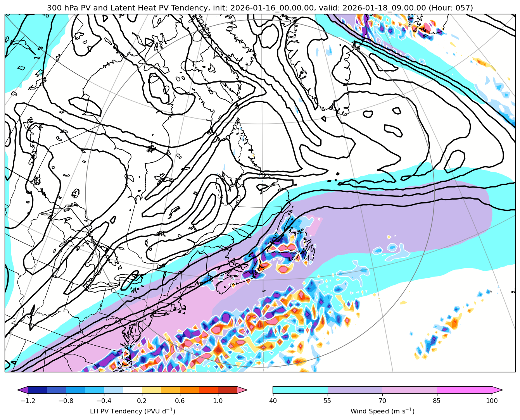520x420 pixels.
Task: Click the cyan 40–55 wind speed swatch
Action: point(300,390)
